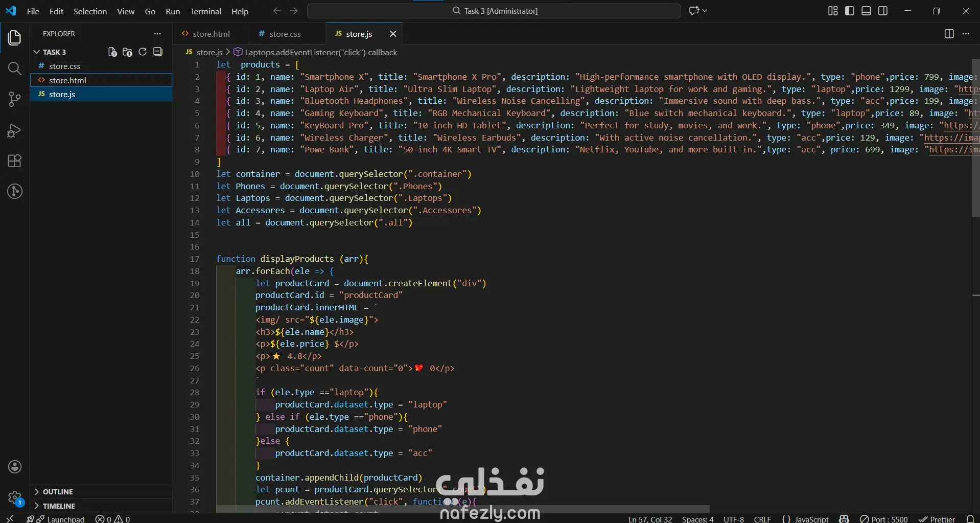
Task: Click the VS Code logo icon
Action: (x=11, y=11)
